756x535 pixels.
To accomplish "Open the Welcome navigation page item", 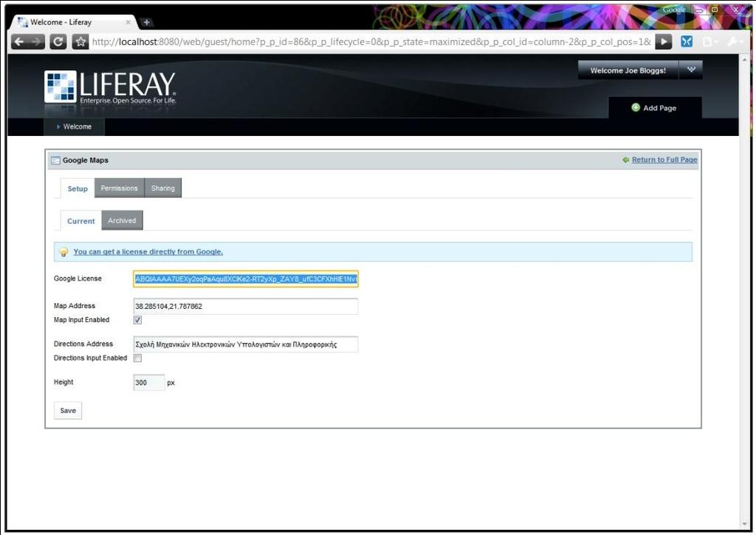I will (x=75, y=127).
